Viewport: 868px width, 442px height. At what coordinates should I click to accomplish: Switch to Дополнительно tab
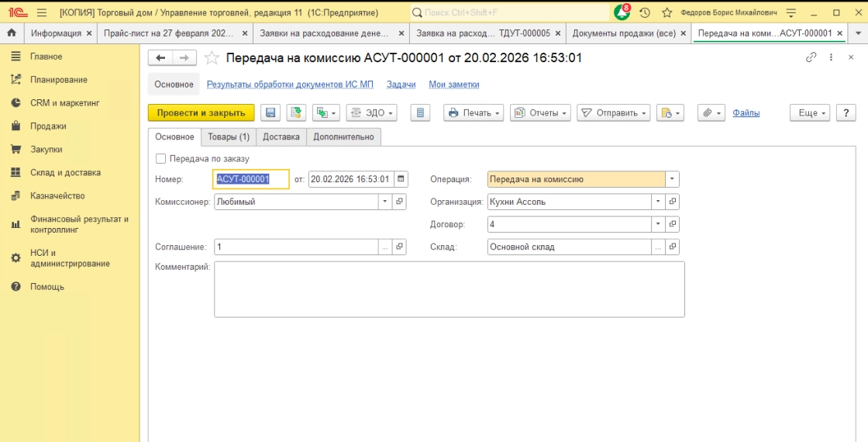(344, 136)
